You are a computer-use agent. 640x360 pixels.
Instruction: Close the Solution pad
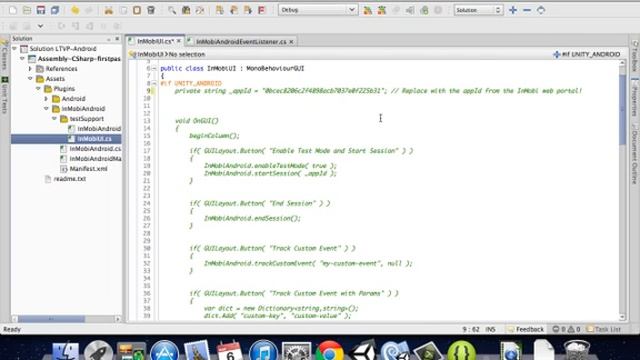point(117,39)
